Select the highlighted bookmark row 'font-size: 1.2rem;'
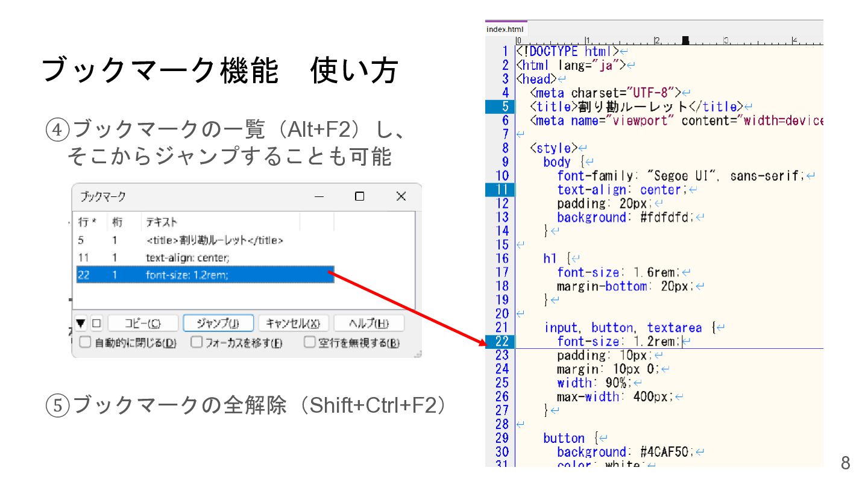The image size is (868, 488). 205,275
